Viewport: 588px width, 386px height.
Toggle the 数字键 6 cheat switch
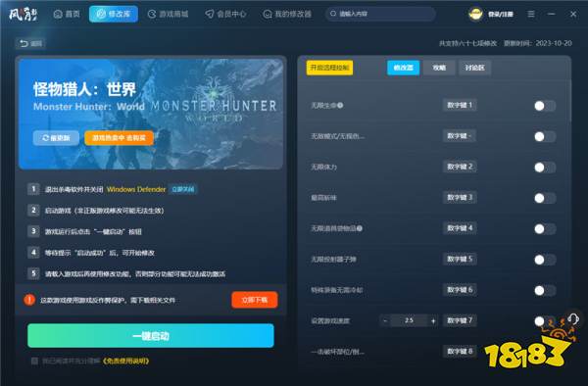coord(545,290)
